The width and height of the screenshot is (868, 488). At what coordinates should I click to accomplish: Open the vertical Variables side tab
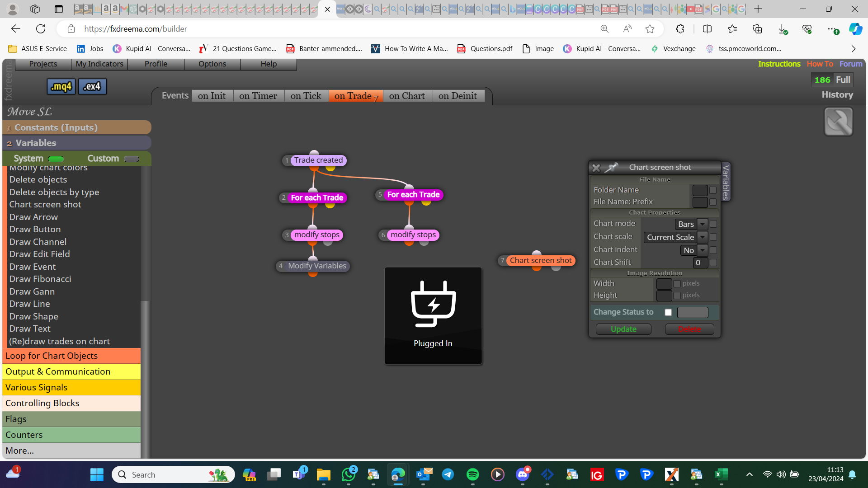pos(726,182)
